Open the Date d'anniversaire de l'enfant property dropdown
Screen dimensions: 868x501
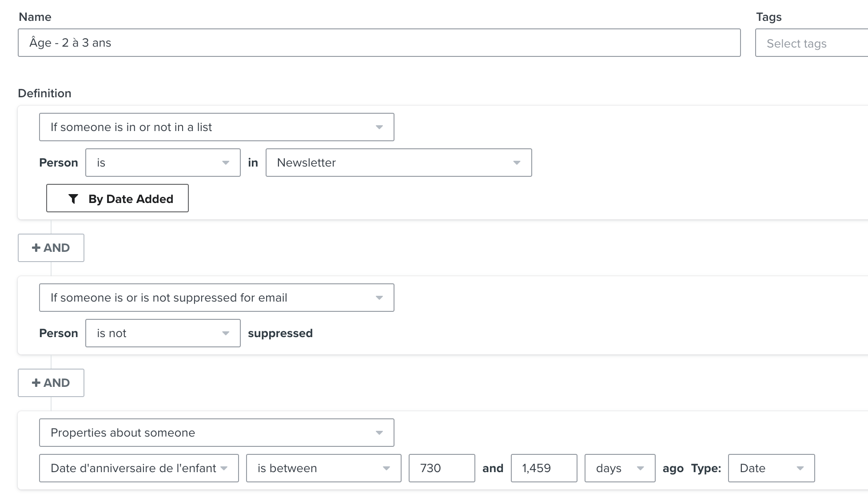point(139,468)
